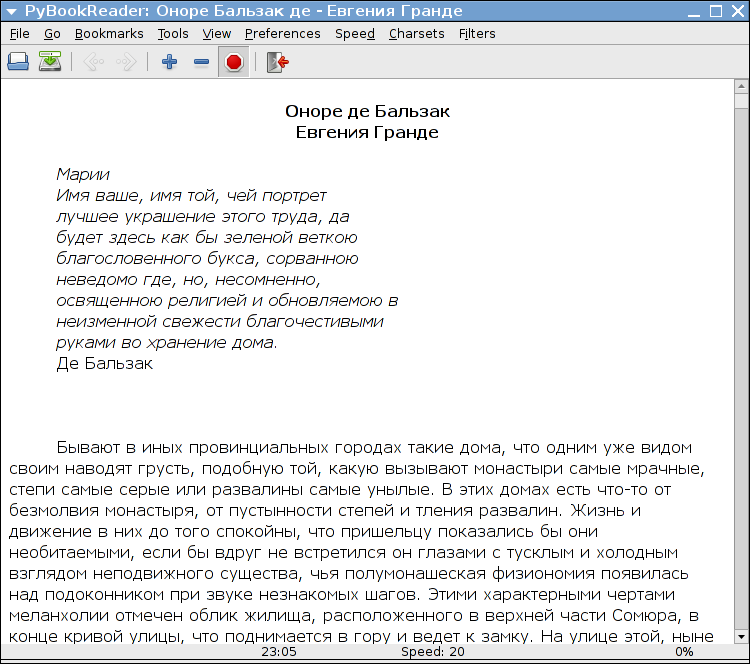Open the Charsets menu
Screen dimensions: 750x664
click(x=417, y=33)
